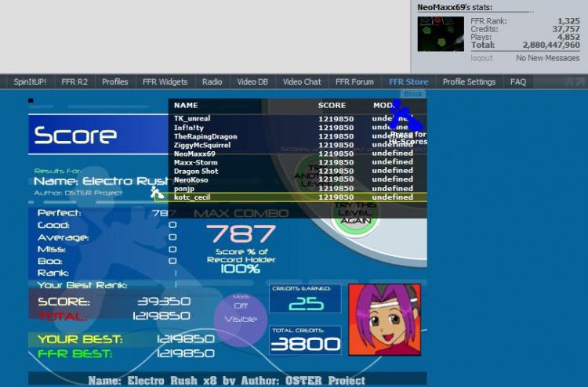Open the Radio nav item
The height and width of the screenshot is (387, 588).
212,81
